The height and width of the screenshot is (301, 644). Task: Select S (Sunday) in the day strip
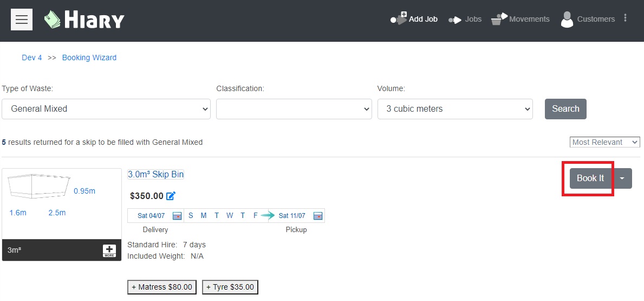click(191, 215)
